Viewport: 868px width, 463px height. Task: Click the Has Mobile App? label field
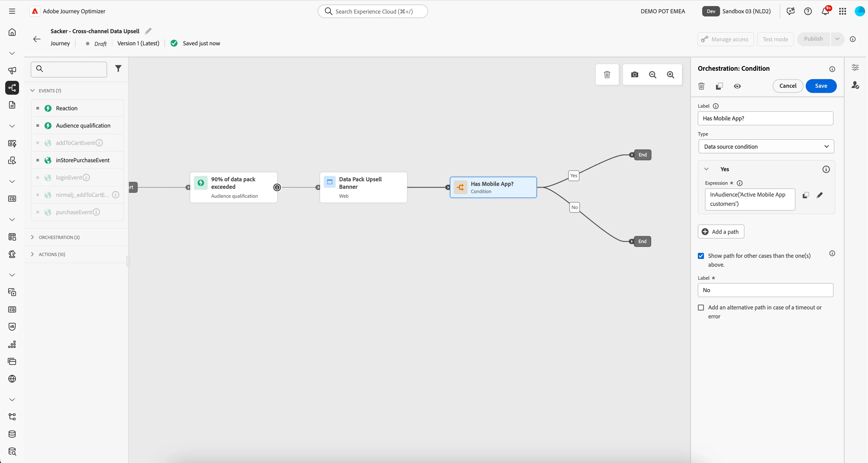point(765,118)
